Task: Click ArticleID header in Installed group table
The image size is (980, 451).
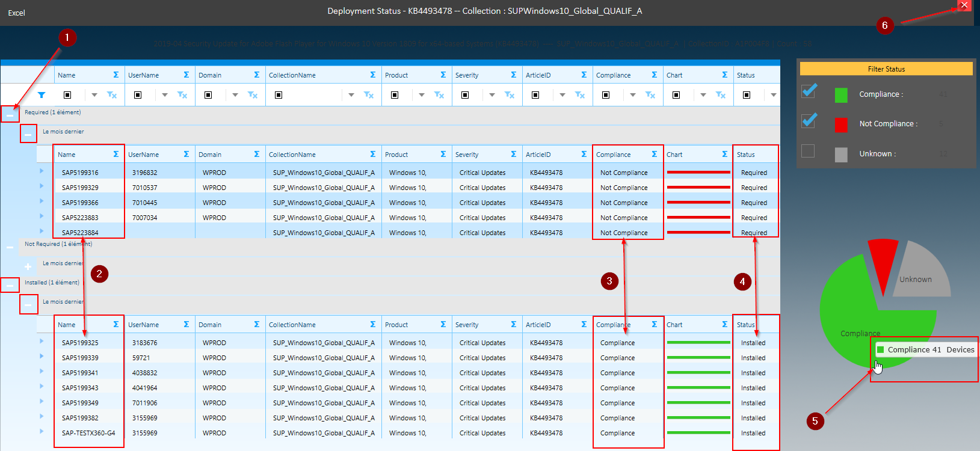Action: 538,325
